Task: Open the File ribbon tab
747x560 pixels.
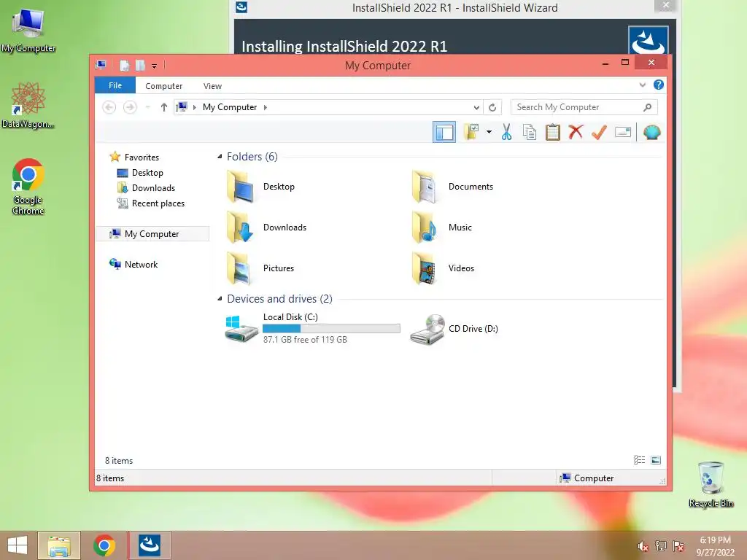Action: coord(115,86)
